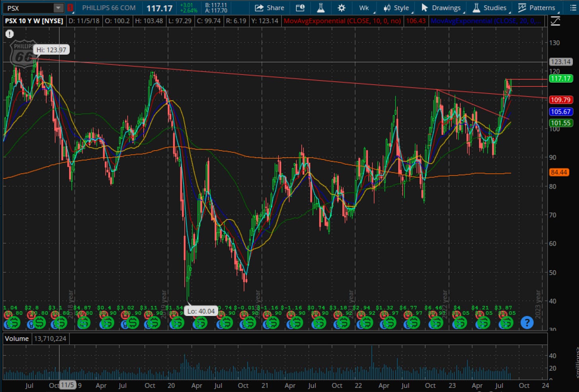
Task: Click the green dollar icon under $1.32
Action: (390, 322)
